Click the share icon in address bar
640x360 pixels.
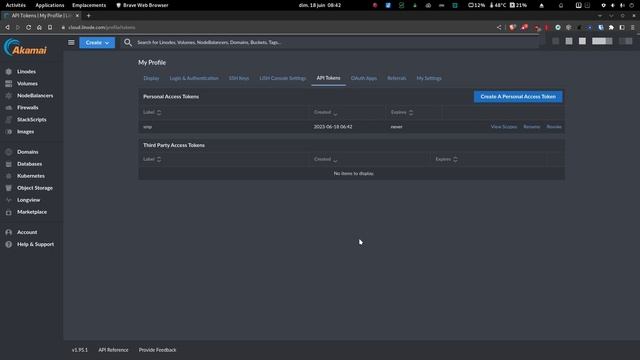pyautogui.click(x=499, y=27)
